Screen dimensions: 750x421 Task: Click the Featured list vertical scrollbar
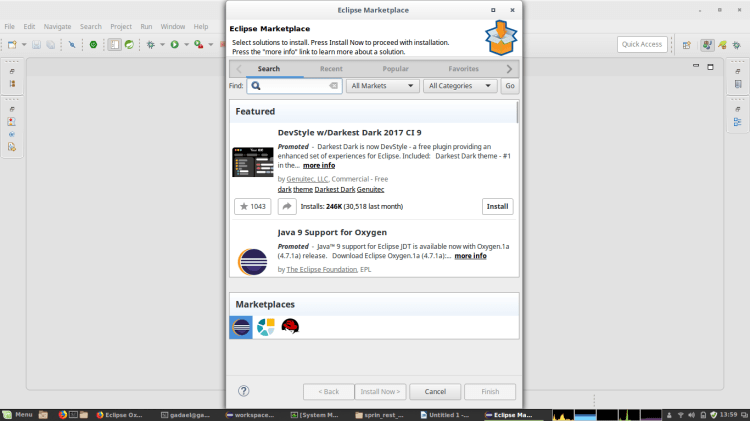(517, 112)
